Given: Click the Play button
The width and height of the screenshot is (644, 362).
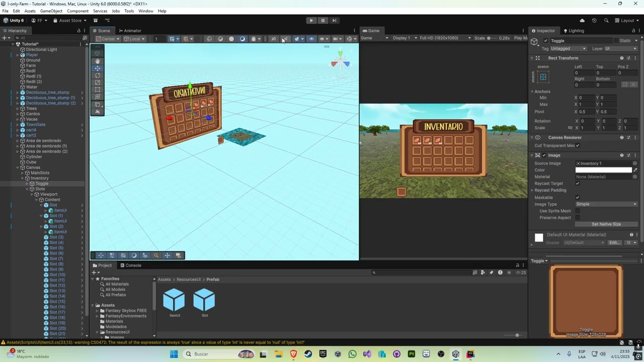Looking at the screenshot, I should (x=311, y=21).
